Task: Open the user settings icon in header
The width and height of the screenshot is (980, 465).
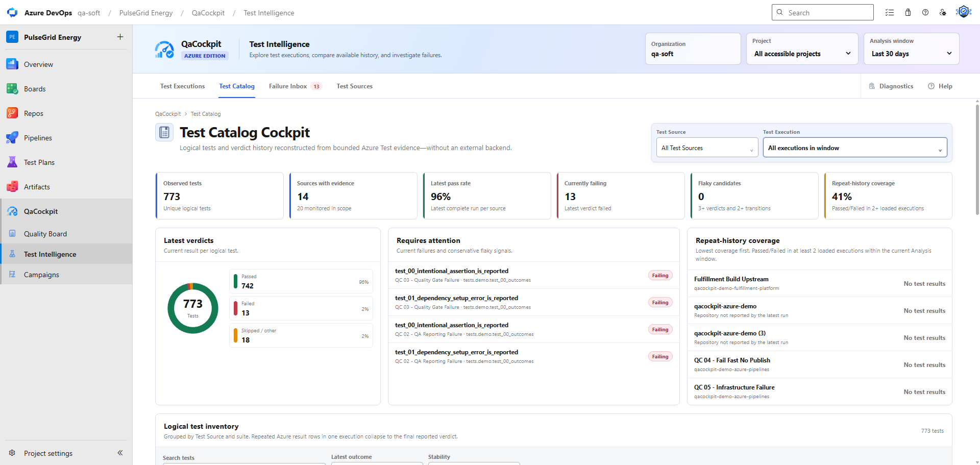Action: coord(943,13)
